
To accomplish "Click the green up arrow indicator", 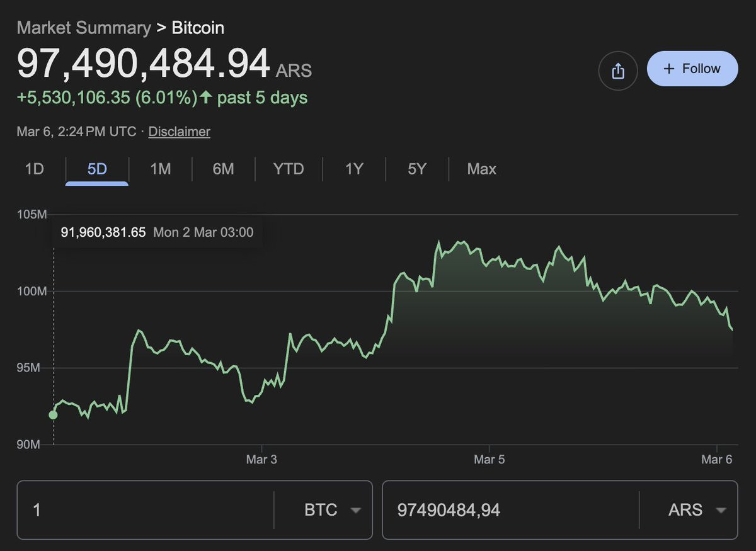I will 205,98.
